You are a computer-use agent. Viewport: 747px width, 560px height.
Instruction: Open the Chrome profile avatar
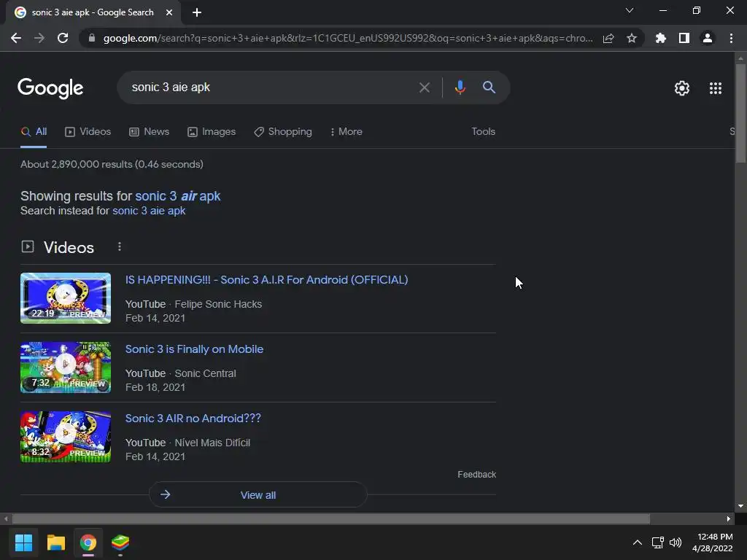[708, 38]
